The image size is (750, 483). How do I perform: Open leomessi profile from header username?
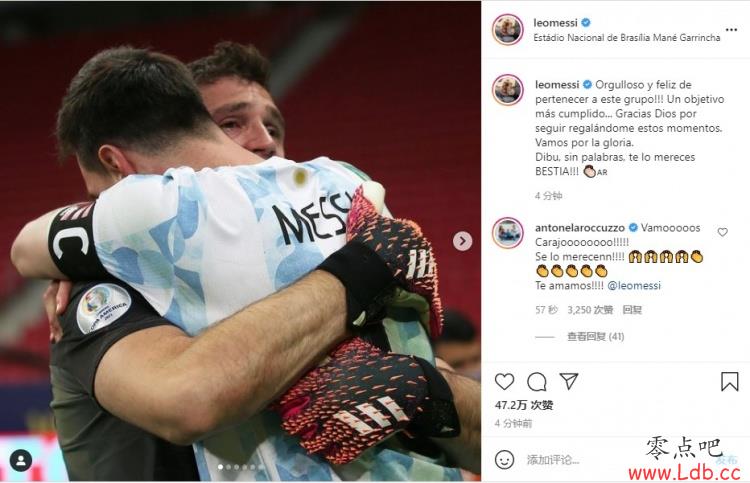tap(555, 22)
